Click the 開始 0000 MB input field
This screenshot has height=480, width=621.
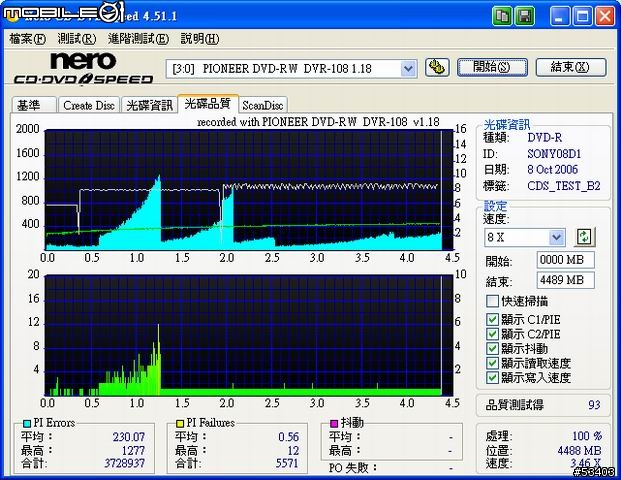[x=566, y=260]
